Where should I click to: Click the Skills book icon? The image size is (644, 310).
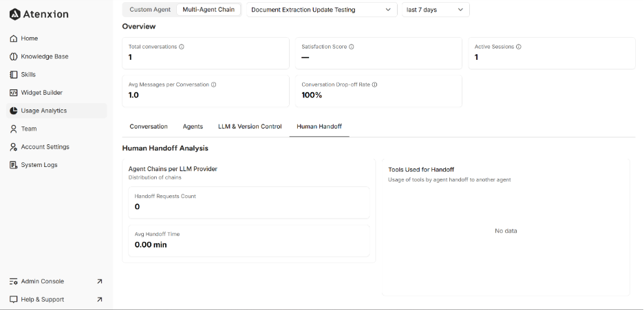[x=13, y=75]
